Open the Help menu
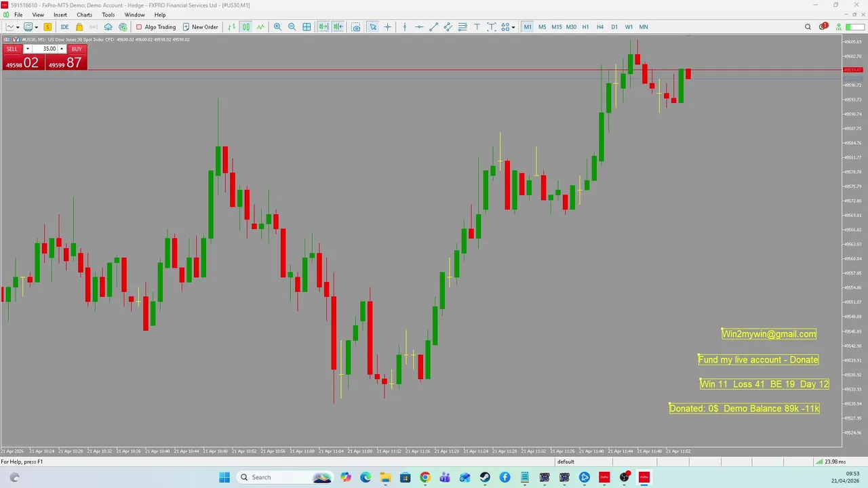Image resolution: width=868 pixels, height=488 pixels. (x=160, y=15)
